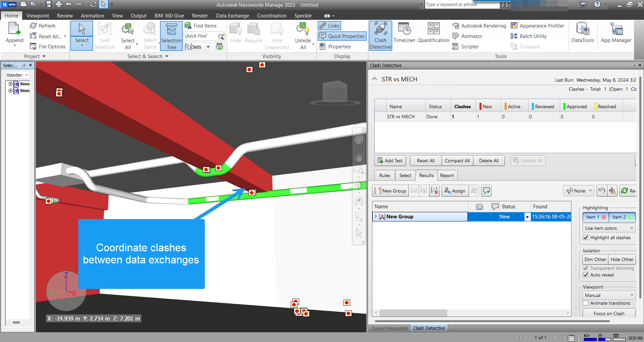The image size is (644, 342).
Task: Go to the Coordination ribbon tab
Action: point(272,16)
